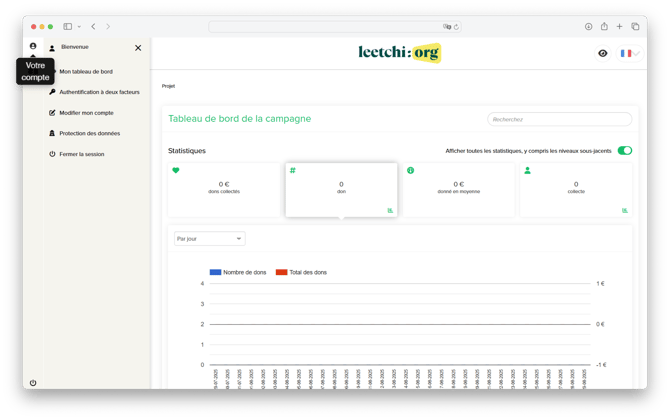This screenshot has height=420, width=670.
Task: Click the power icon beside Fermer la session
Action: 52,154
